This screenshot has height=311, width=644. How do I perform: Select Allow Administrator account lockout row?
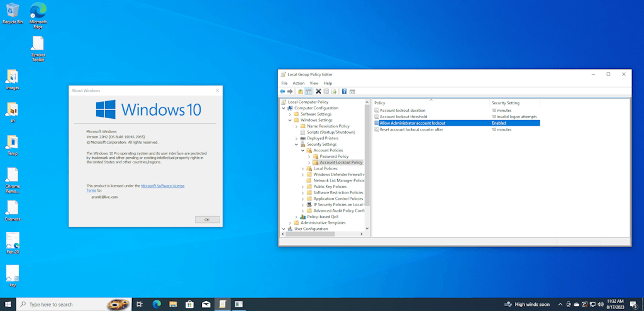tap(457, 123)
